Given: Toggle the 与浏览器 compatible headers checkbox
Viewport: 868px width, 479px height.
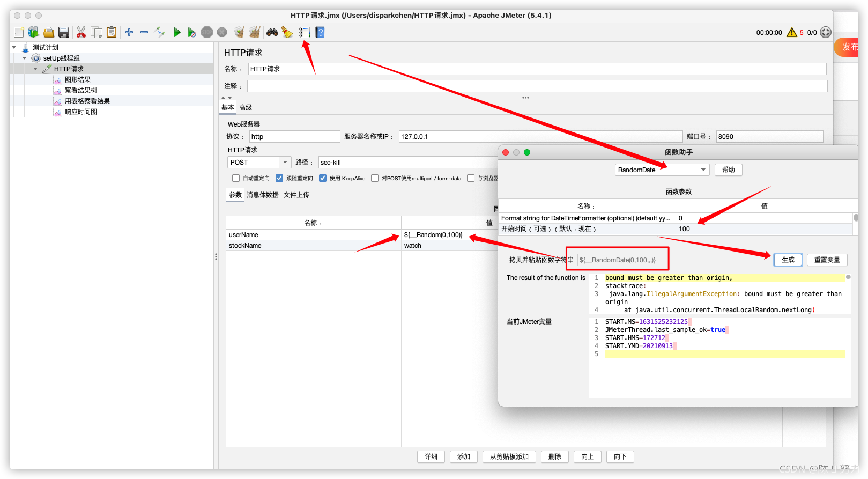Looking at the screenshot, I should (x=471, y=178).
